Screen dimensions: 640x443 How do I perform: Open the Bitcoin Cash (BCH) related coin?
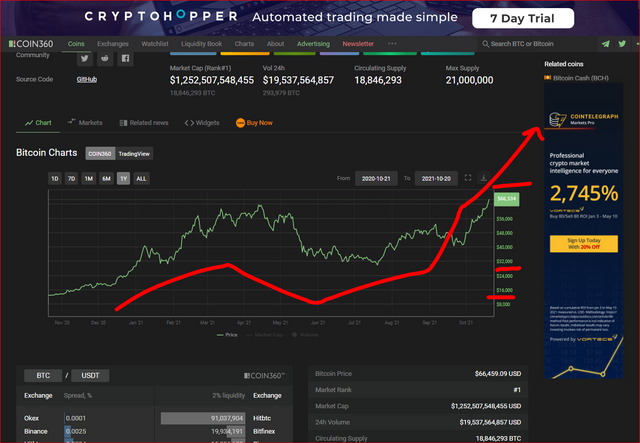click(576, 78)
